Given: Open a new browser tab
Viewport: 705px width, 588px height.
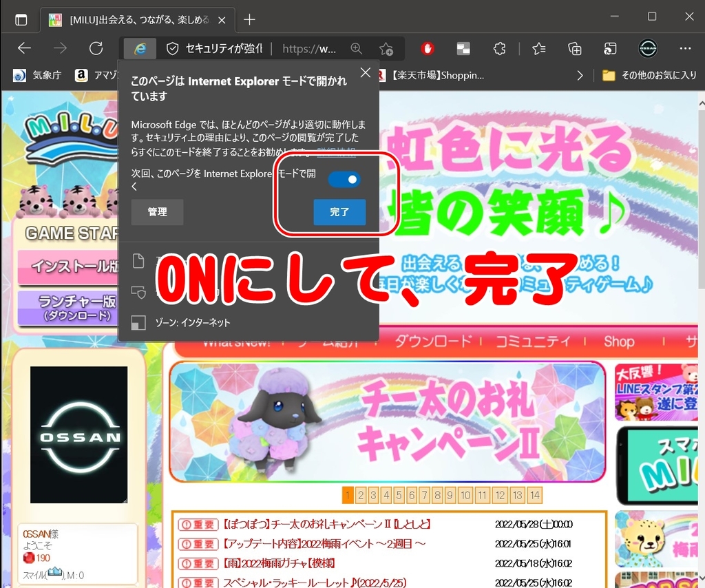Looking at the screenshot, I should pyautogui.click(x=249, y=19).
